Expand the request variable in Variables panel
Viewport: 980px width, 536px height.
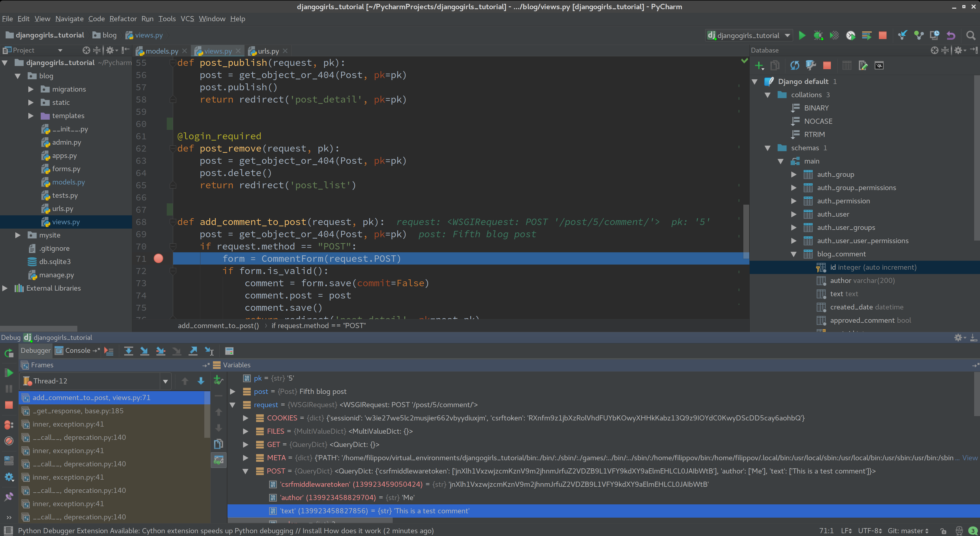pos(232,405)
